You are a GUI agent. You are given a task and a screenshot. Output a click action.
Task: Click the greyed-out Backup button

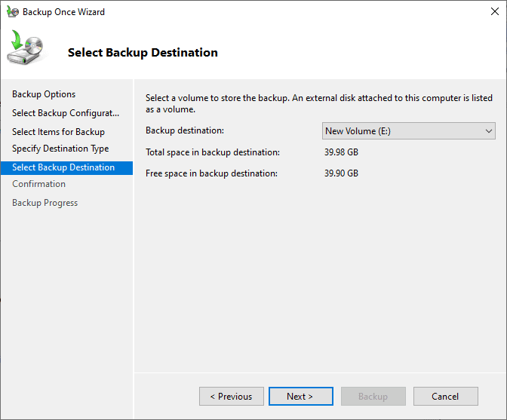pyautogui.click(x=373, y=397)
